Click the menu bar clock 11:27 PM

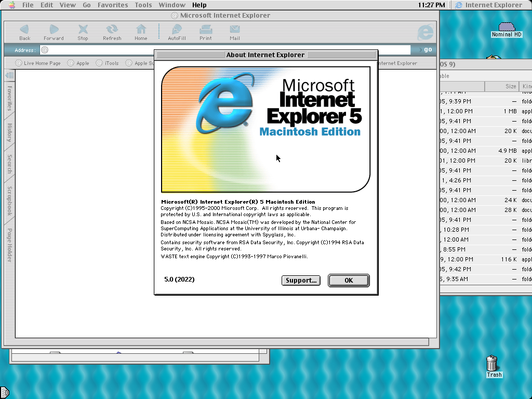[x=431, y=5]
